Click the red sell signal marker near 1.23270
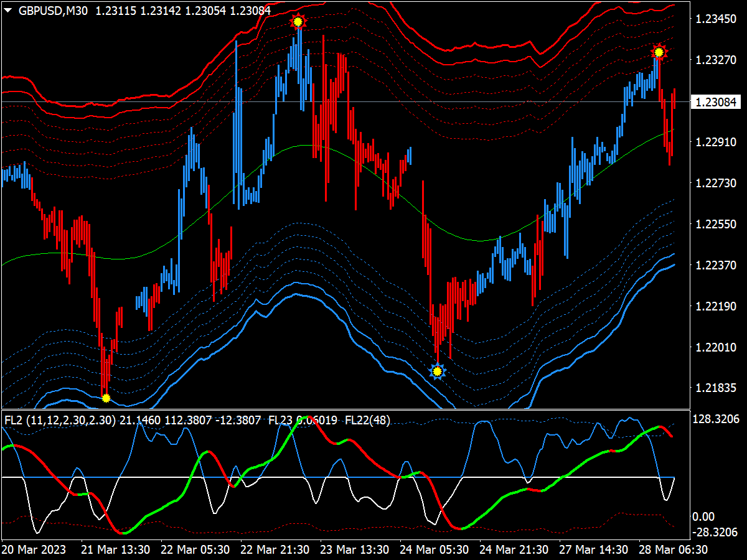The width and height of the screenshot is (747, 560). (x=659, y=52)
